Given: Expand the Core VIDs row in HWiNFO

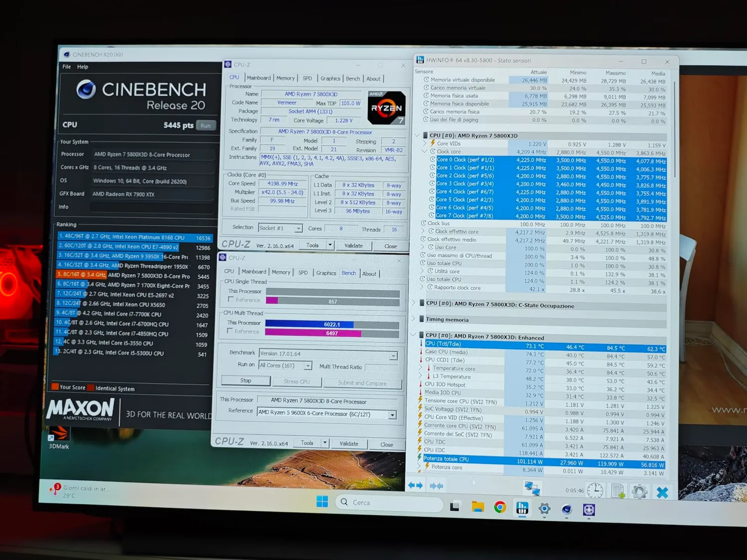Looking at the screenshot, I should point(424,143).
